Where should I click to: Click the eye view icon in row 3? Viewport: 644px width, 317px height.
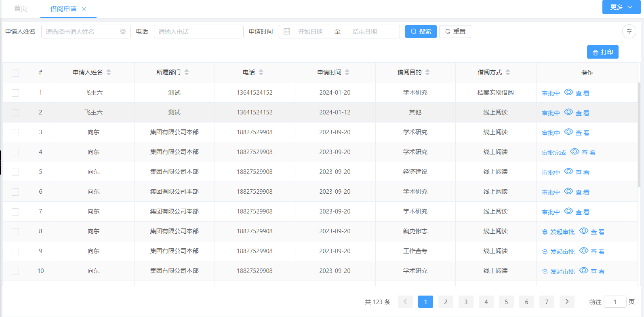pyautogui.click(x=568, y=132)
